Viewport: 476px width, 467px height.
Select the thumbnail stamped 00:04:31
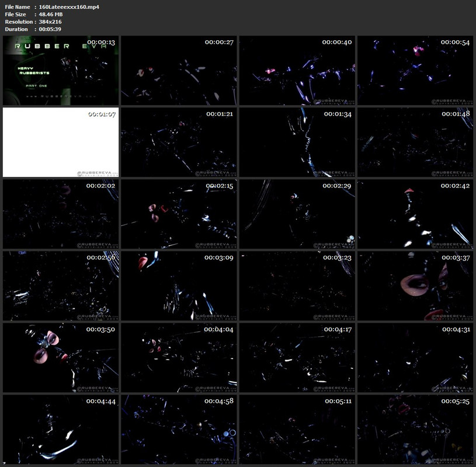pos(415,357)
